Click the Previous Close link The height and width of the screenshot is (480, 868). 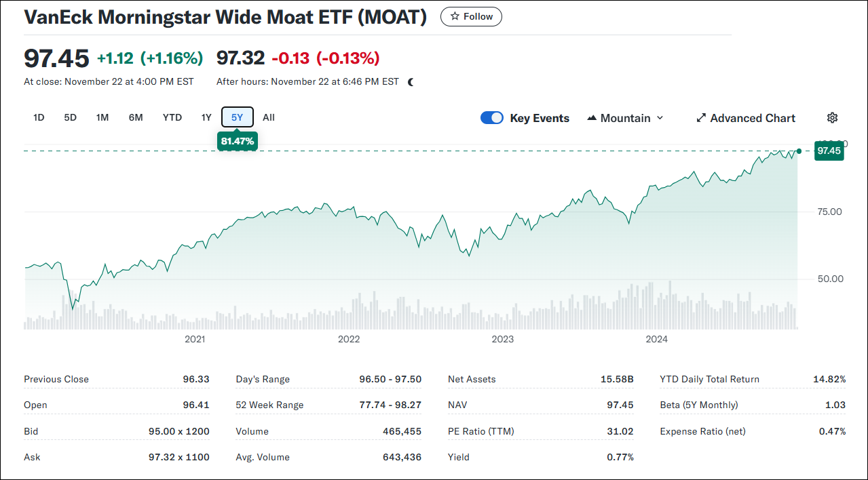55,379
